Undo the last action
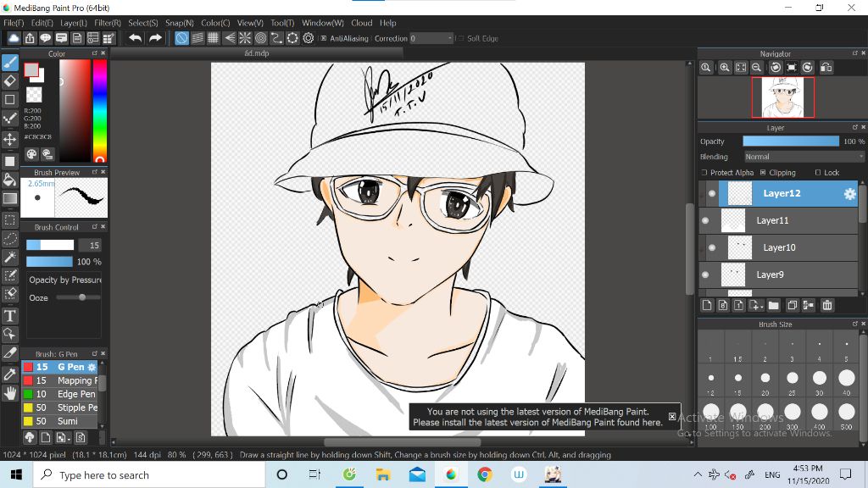The image size is (868, 488). coord(135,38)
